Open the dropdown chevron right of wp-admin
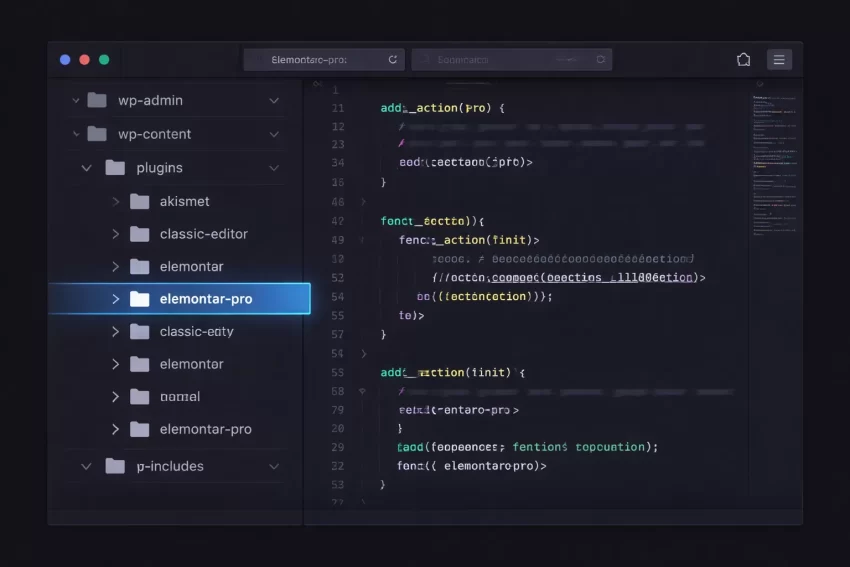The width and height of the screenshot is (850, 567). (274, 101)
